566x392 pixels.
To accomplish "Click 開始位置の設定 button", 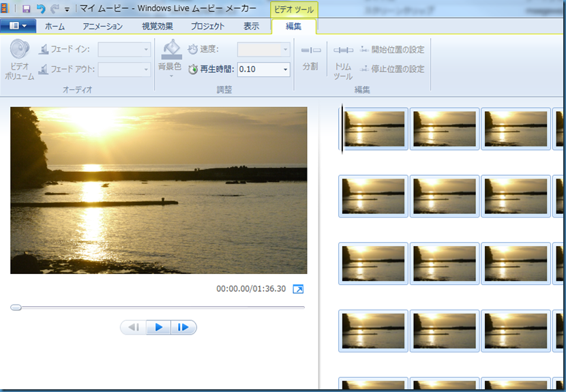I will click(x=392, y=50).
